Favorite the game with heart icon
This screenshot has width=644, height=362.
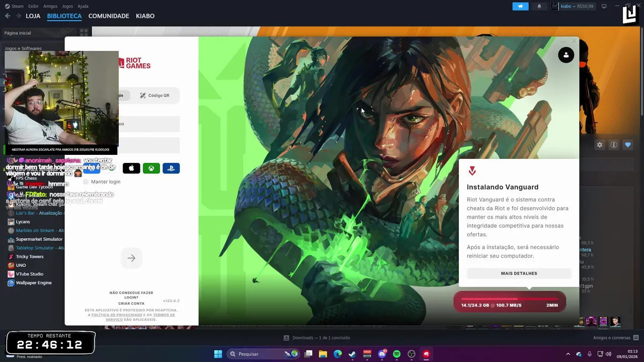coord(628,145)
